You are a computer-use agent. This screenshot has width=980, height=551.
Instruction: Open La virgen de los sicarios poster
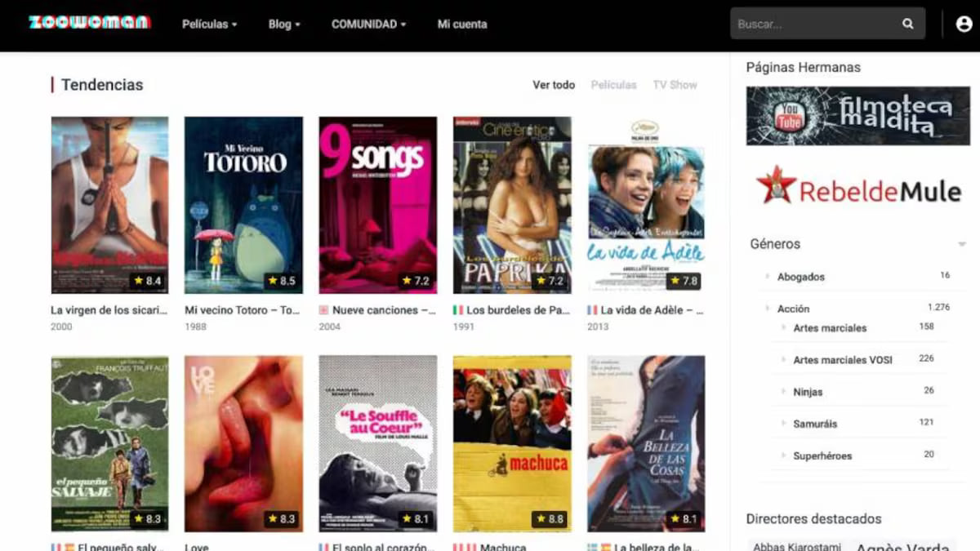click(109, 205)
